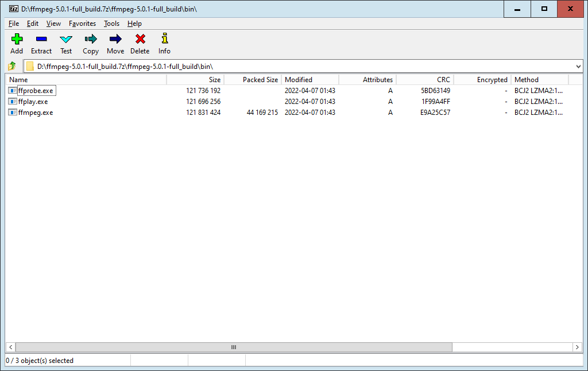The height and width of the screenshot is (371, 588).
Task: Minimize the 7-Zip window
Action: pyautogui.click(x=517, y=9)
